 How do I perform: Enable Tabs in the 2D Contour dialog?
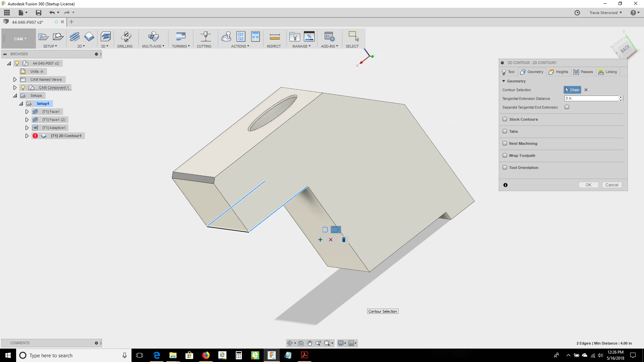click(505, 131)
